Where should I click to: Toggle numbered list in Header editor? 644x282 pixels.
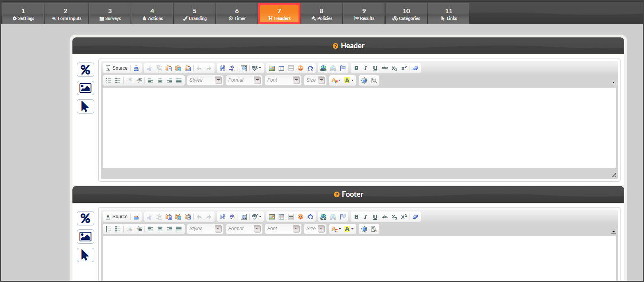tap(108, 80)
